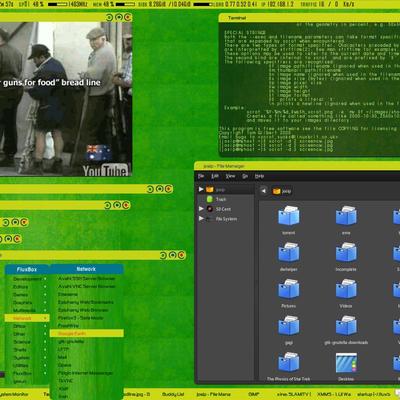Screen dimensions: 400x400
Task: Select File System in the sidebar tree
Action: point(226,219)
